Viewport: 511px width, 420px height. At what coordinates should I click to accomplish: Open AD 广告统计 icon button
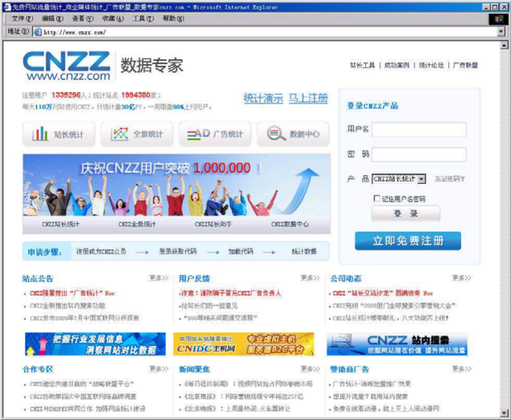215,134
